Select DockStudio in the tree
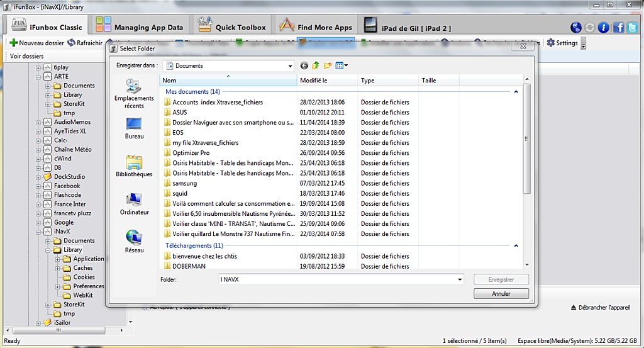This screenshot has height=348, width=644. point(69,177)
